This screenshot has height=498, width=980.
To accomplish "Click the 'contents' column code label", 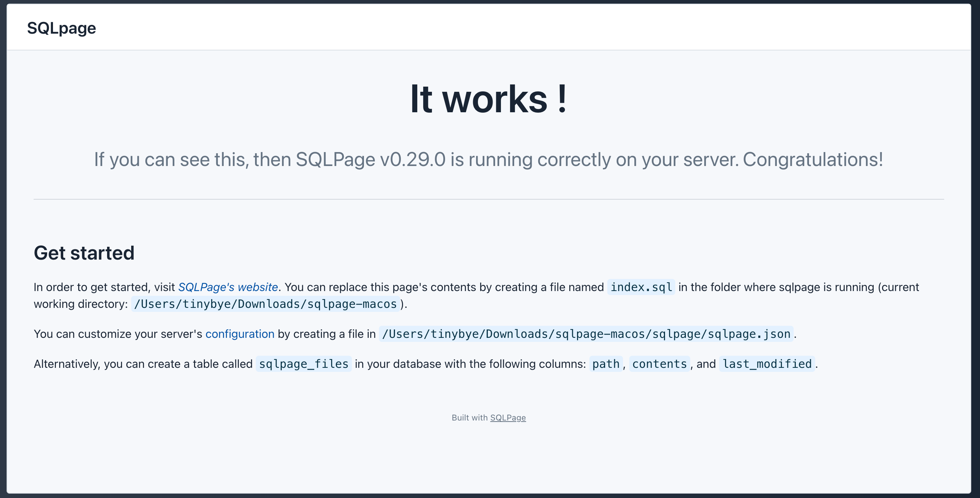I will [659, 364].
